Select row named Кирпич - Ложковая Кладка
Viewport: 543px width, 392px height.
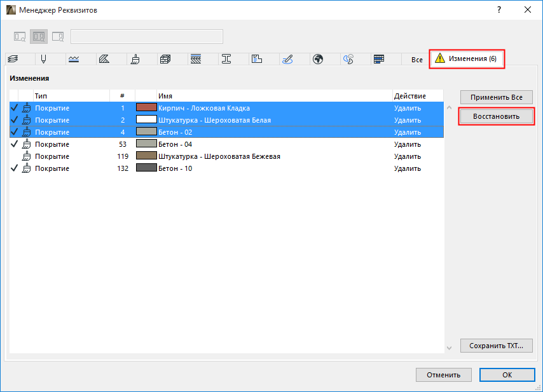coord(226,108)
